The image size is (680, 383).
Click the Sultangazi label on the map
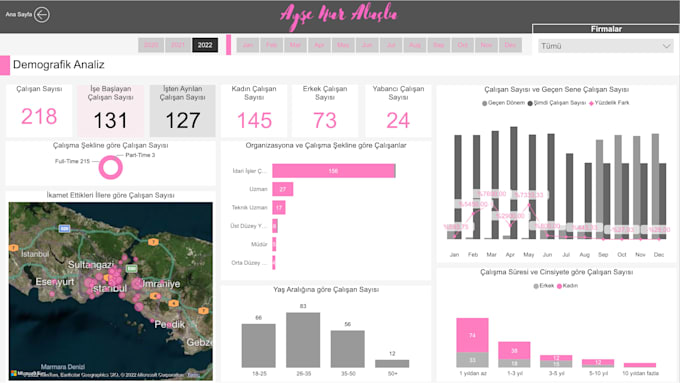pos(91,265)
